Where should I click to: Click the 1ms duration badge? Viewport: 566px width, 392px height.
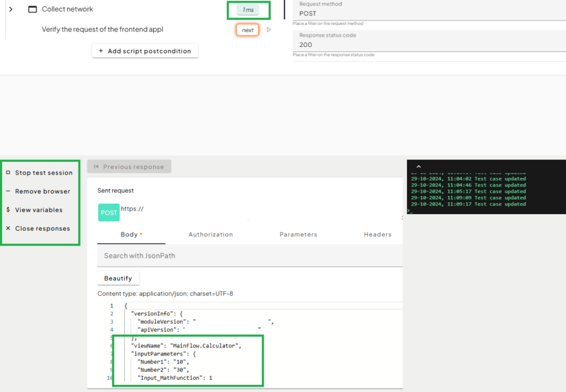tap(248, 10)
